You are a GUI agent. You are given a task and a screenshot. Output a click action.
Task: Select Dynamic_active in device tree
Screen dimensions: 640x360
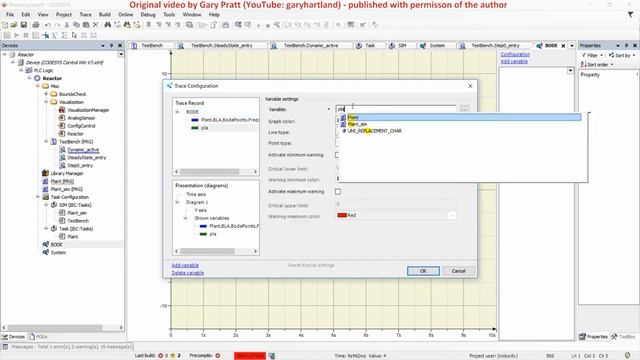[83, 150]
